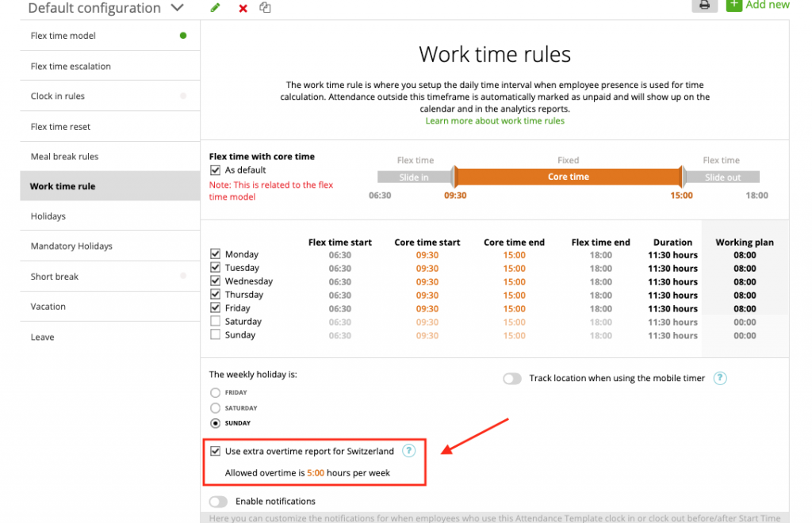Open Flex time escalation section
The width and height of the screenshot is (812, 523).
tap(109, 67)
